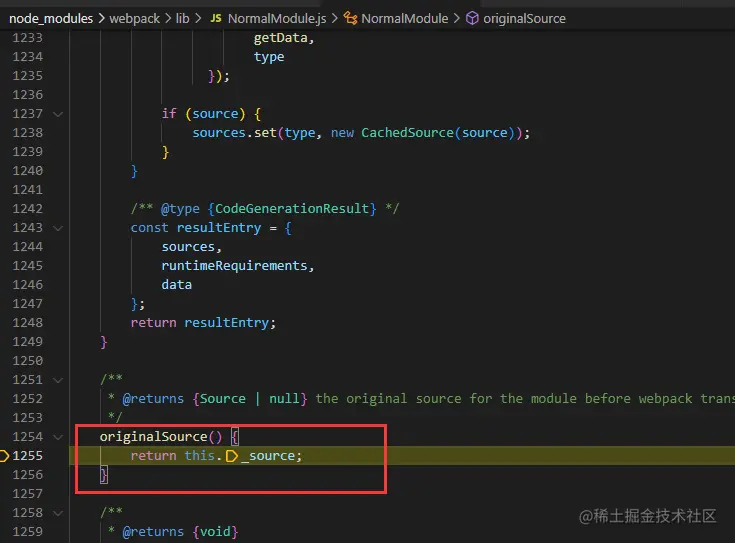Click return resultEntry statement
Viewport: 735px width, 543px height.
pyautogui.click(x=202, y=323)
